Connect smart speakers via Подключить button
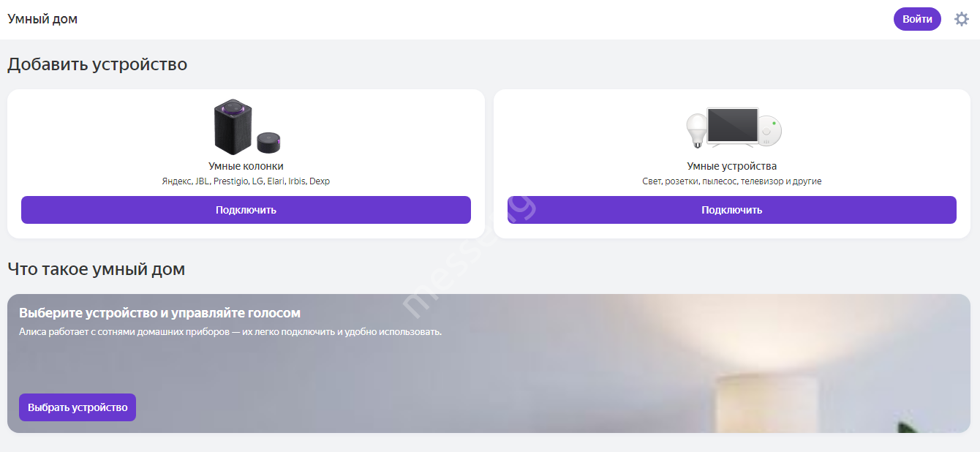This screenshot has height=452, width=980. [x=246, y=210]
